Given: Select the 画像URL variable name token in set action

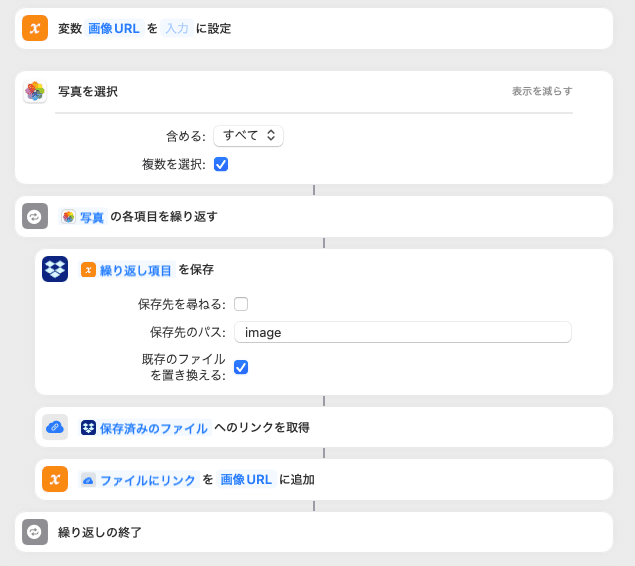Looking at the screenshot, I should 114,28.
